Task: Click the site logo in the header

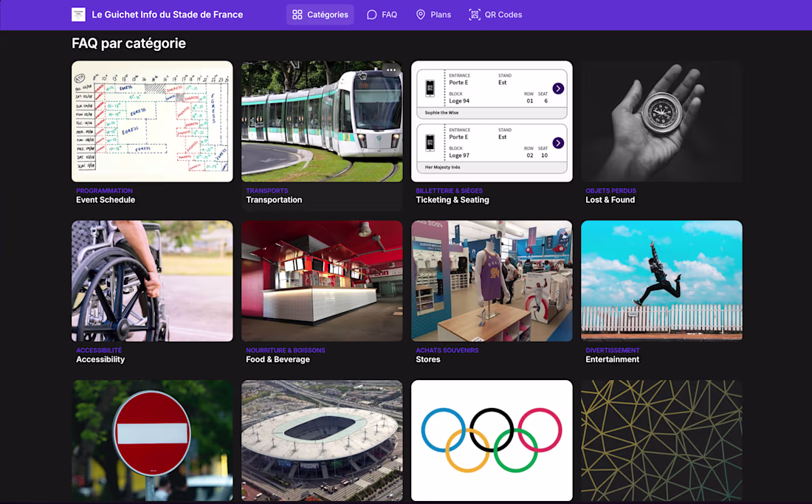Action: tap(78, 15)
